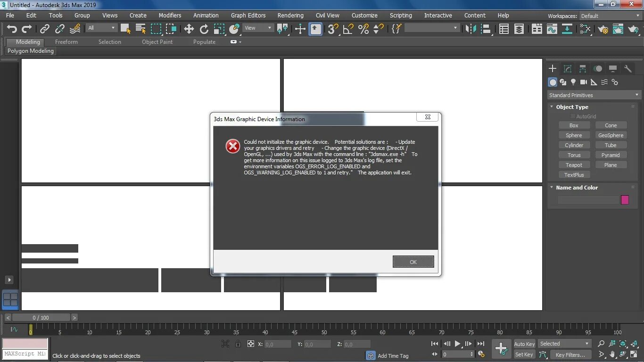Open the reference coordinate View dropdown
The width and height of the screenshot is (644, 362).
(x=258, y=28)
